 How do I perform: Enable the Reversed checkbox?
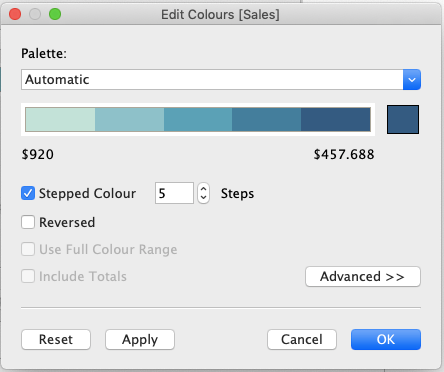tap(28, 222)
